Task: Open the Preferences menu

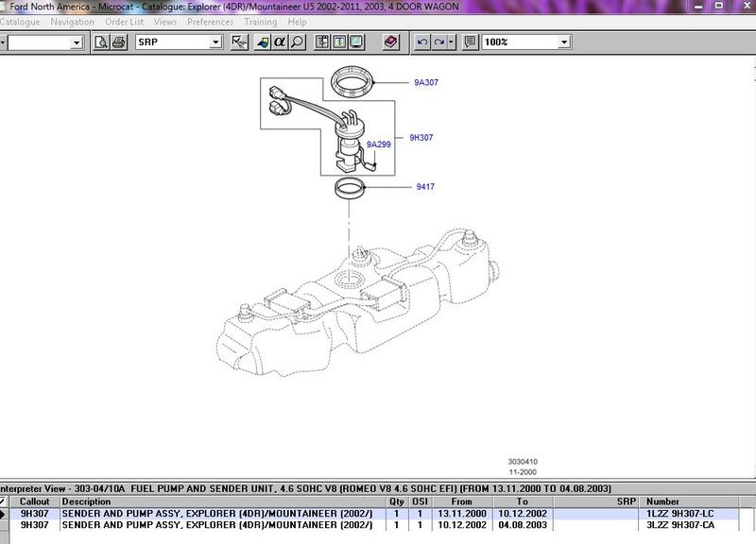Action: 210,22
